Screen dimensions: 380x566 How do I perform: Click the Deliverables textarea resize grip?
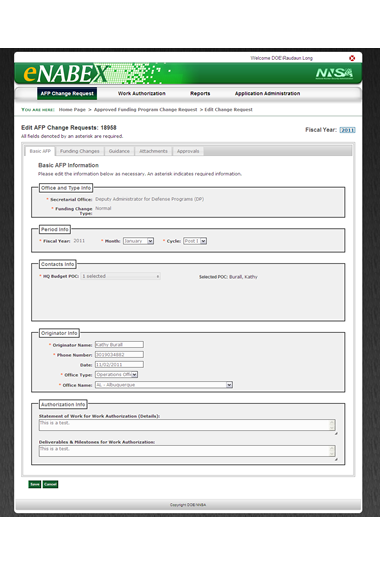coord(336,459)
